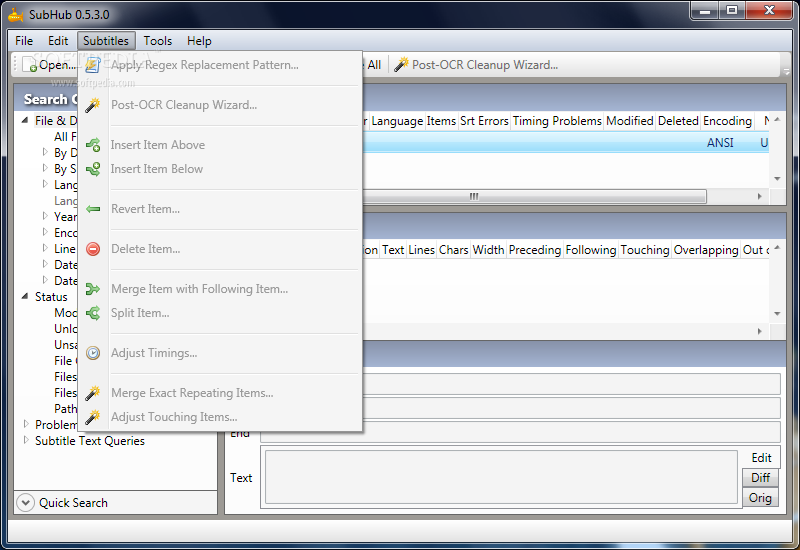Click the Merge Exact Repeating Items wand icon
This screenshot has width=800, height=550.
(93, 393)
